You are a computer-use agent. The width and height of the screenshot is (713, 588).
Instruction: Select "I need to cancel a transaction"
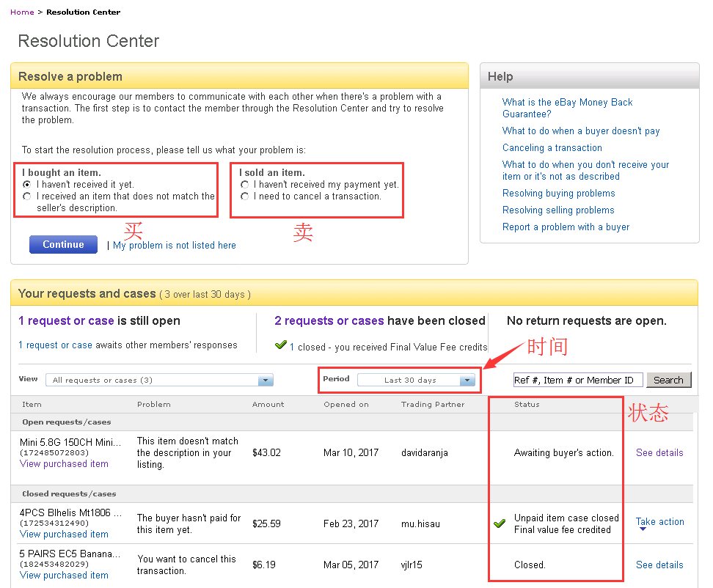[x=245, y=196]
